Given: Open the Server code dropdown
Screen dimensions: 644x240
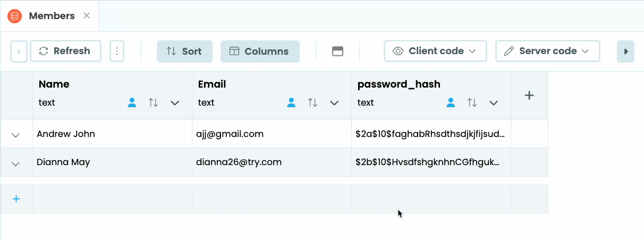Looking at the screenshot, I should tap(547, 51).
